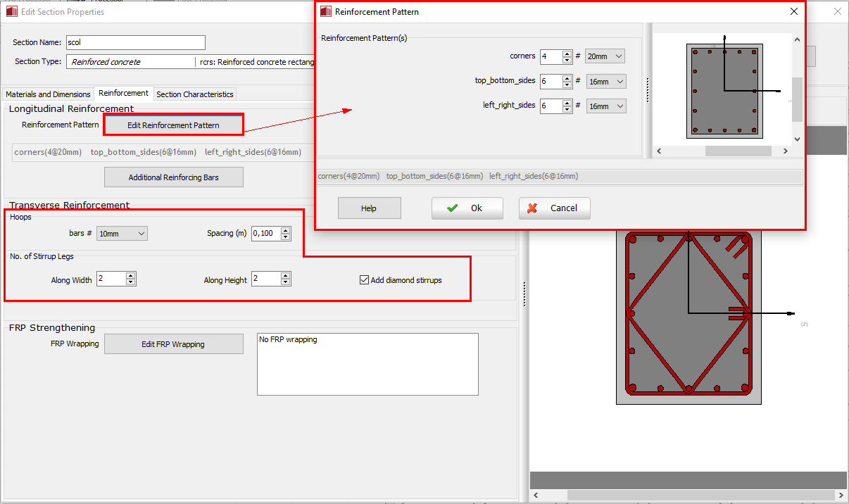The height and width of the screenshot is (504, 849).
Task: Switch to the Materials and Dimensions tab
Action: 48,94
